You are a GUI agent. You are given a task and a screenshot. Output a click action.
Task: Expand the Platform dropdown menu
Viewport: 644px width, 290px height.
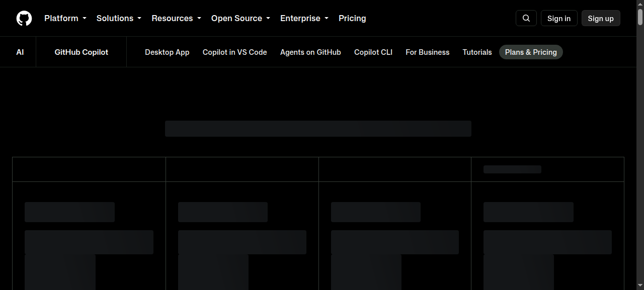[65, 18]
